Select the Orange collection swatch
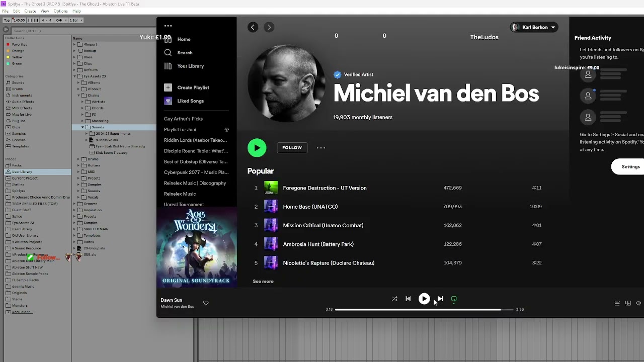The width and height of the screenshot is (644, 362). pos(8,51)
